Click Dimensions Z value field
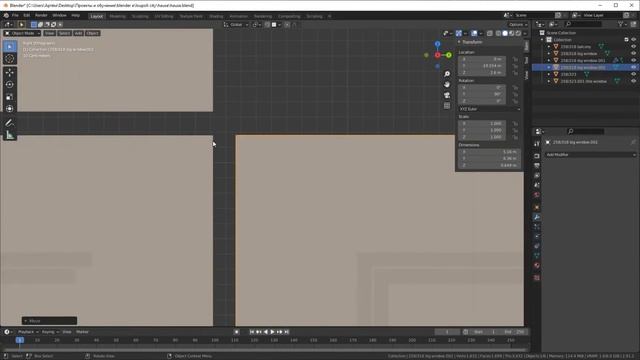The height and width of the screenshot is (360, 640). coord(489,165)
